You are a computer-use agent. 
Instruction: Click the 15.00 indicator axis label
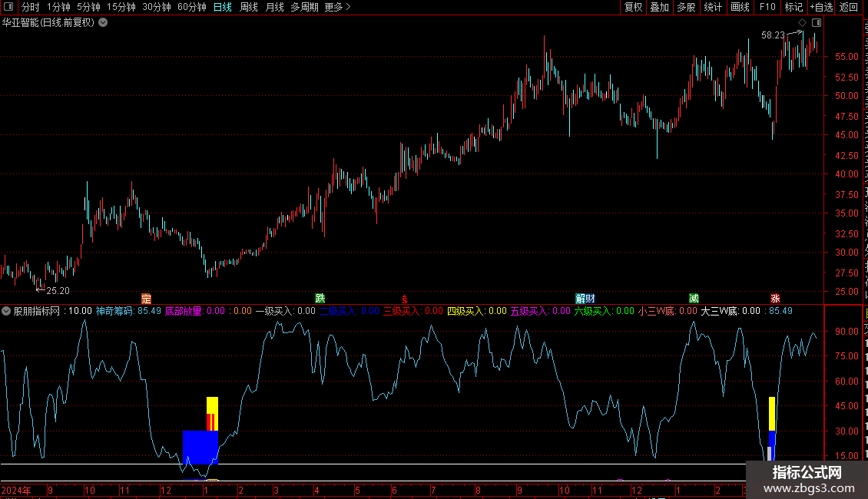tap(846, 456)
